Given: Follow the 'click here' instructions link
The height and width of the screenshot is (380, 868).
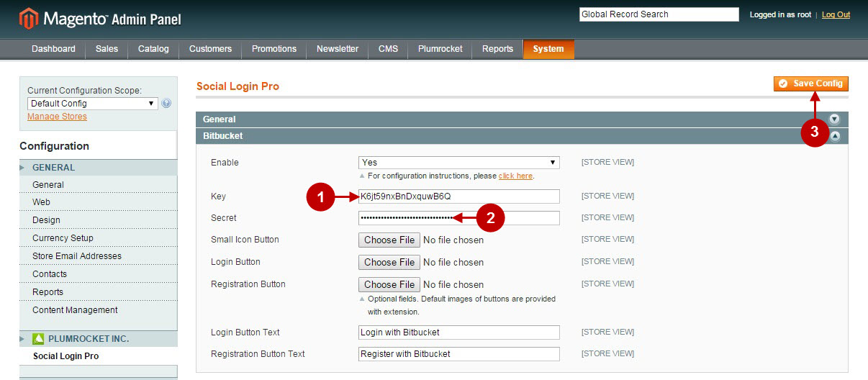Looking at the screenshot, I should click(x=515, y=176).
